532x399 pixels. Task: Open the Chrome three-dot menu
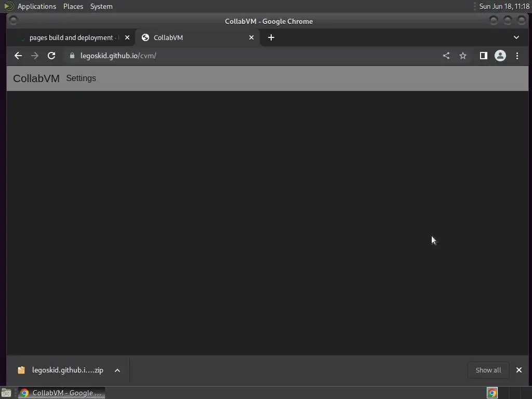pos(517,56)
